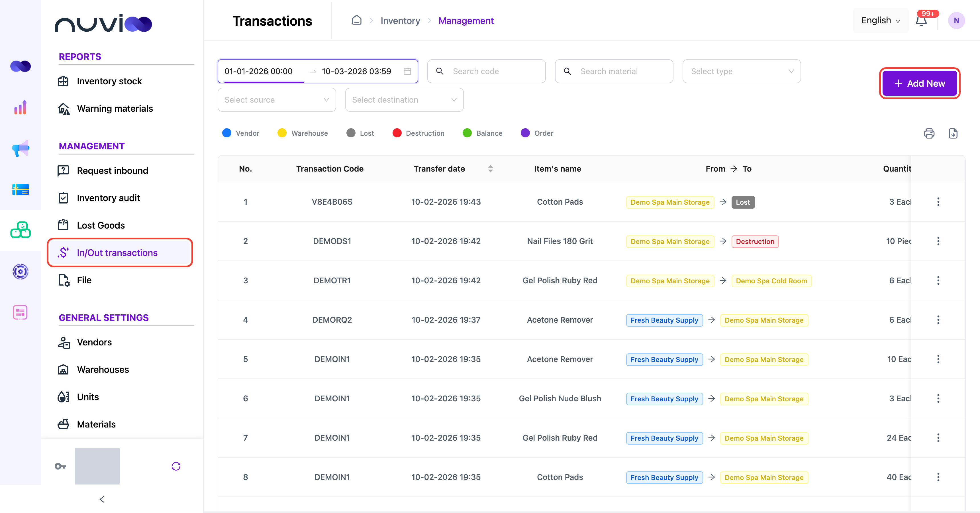Click the Demo Spa Cold Room tag
The height and width of the screenshot is (513, 980).
pos(771,281)
